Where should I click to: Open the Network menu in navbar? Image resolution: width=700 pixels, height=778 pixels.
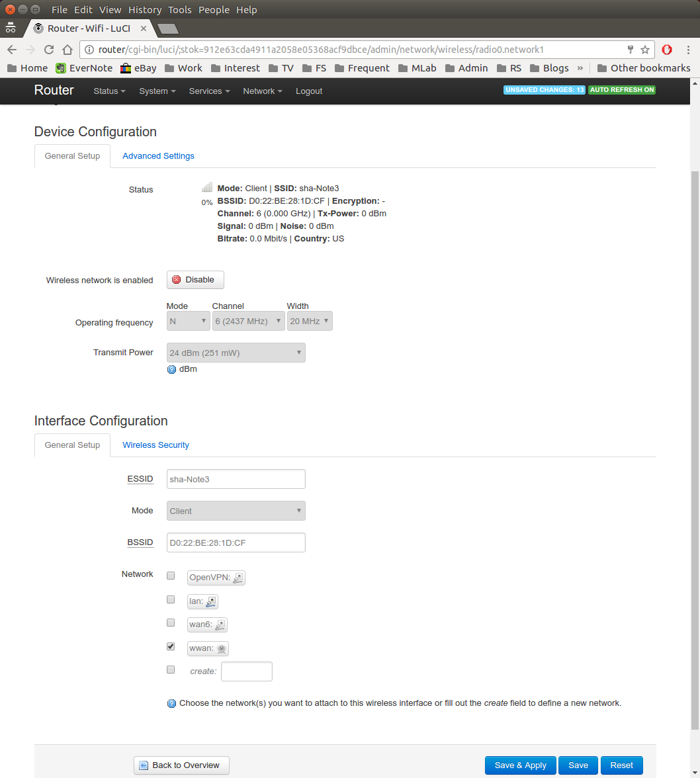(262, 91)
